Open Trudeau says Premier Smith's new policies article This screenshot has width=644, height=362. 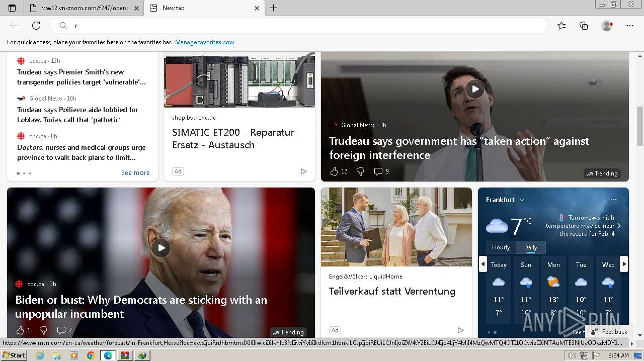point(82,77)
